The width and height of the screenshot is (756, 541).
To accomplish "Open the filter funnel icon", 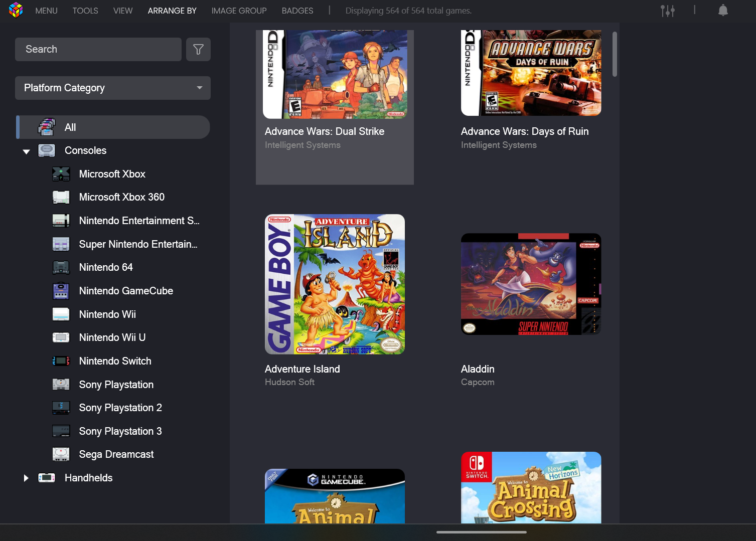I will click(x=198, y=49).
